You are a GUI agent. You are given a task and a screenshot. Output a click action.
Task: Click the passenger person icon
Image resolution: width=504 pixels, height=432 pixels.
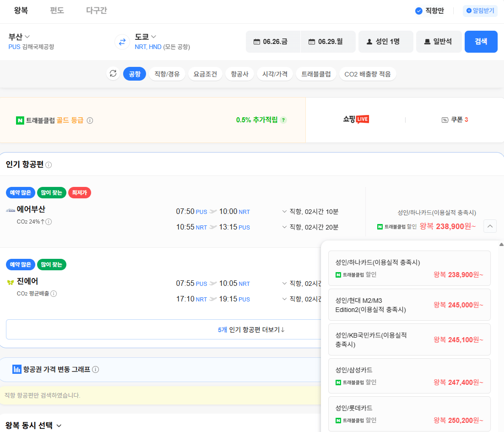point(369,42)
